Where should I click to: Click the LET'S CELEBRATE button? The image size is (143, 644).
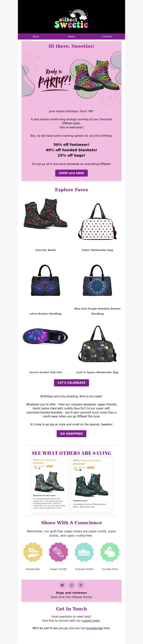point(71,383)
